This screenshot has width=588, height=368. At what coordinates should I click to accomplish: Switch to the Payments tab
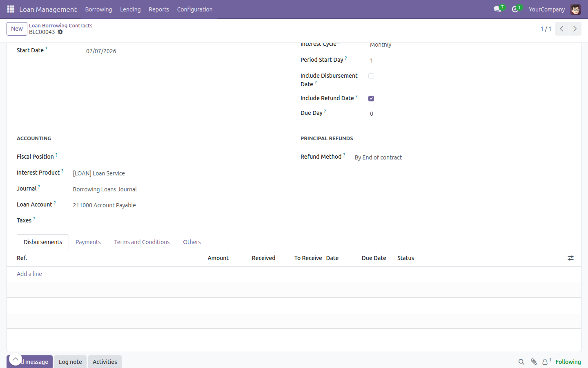click(x=88, y=242)
